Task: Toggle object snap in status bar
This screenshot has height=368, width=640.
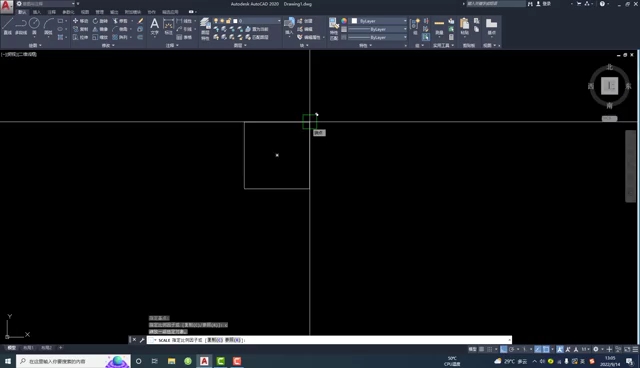Action: point(546,349)
